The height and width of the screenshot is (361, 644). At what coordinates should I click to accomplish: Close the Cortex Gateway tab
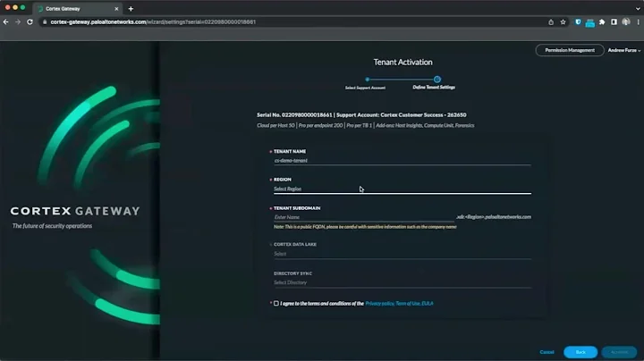click(x=116, y=9)
